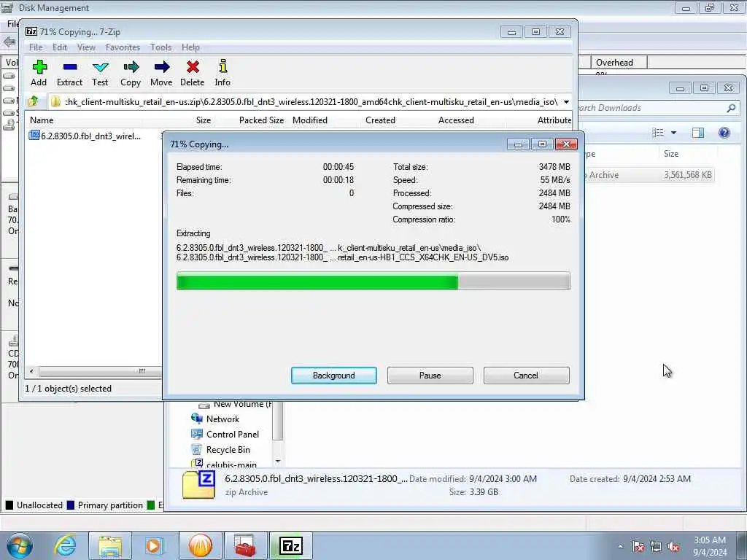Open the File menu in 7-Zip

(x=36, y=47)
